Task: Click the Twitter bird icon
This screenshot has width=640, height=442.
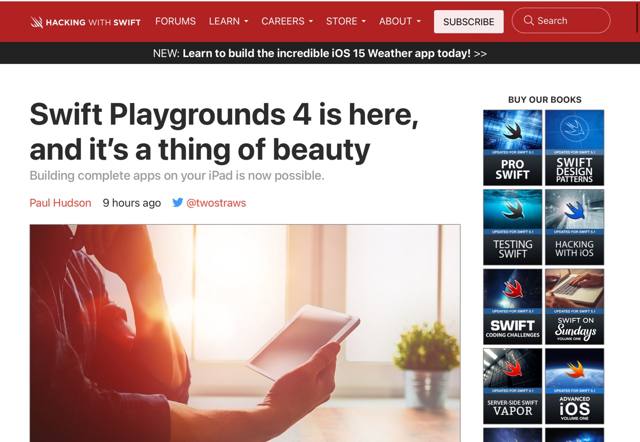Action: pyautogui.click(x=177, y=203)
